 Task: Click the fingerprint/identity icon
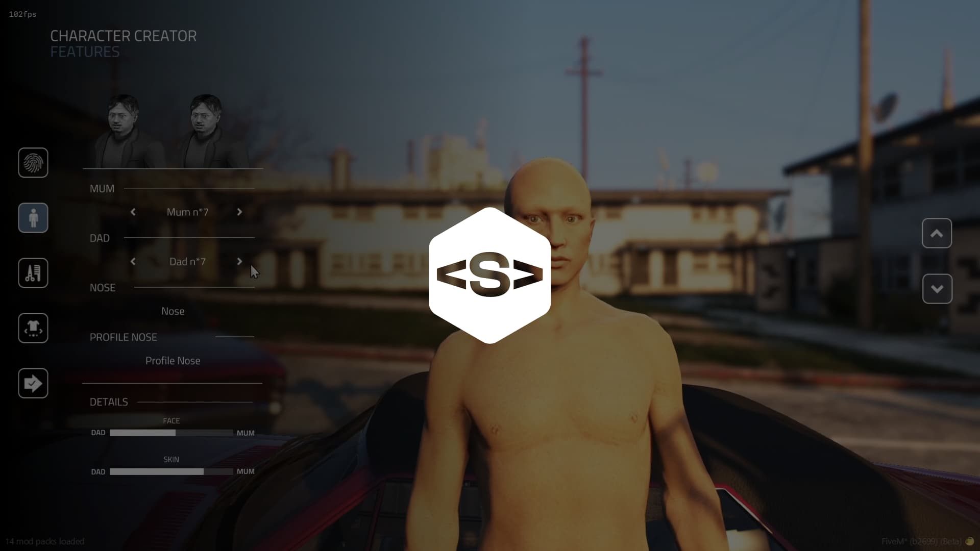pyautogui.click(x=33, y=162)
